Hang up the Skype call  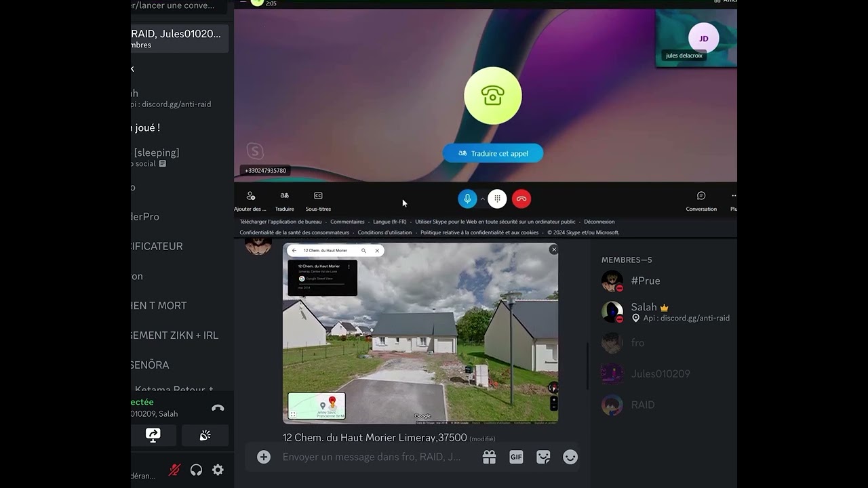click(x=521, y=199)
